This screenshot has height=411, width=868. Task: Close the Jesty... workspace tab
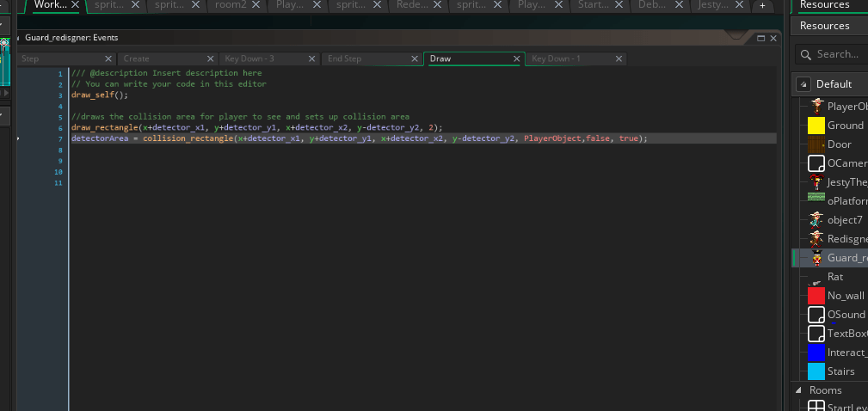[739, 5]
